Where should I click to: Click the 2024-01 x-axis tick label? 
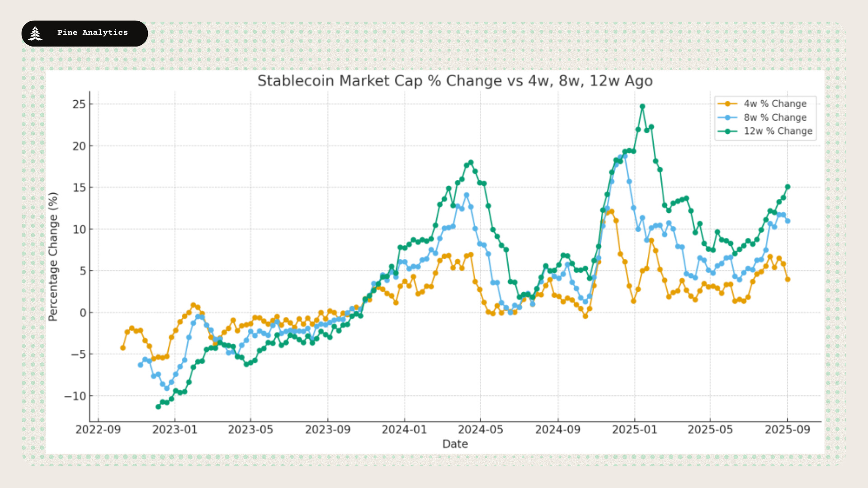coord(404,430)
